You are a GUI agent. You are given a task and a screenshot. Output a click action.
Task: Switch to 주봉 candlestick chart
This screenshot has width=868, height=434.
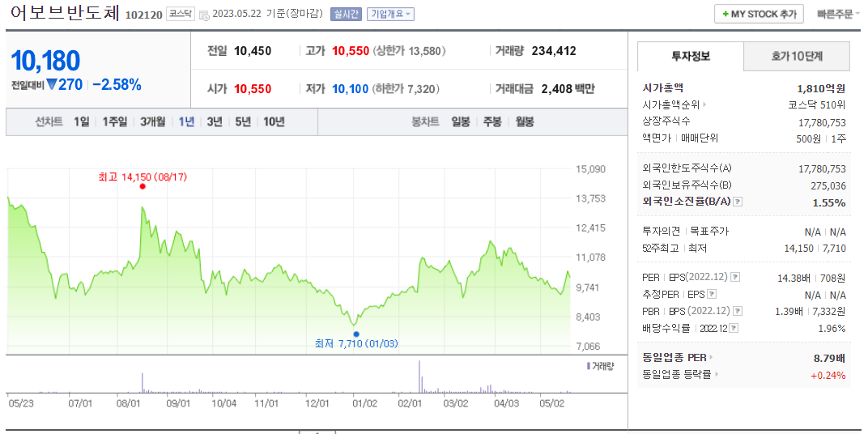(492, 121)
